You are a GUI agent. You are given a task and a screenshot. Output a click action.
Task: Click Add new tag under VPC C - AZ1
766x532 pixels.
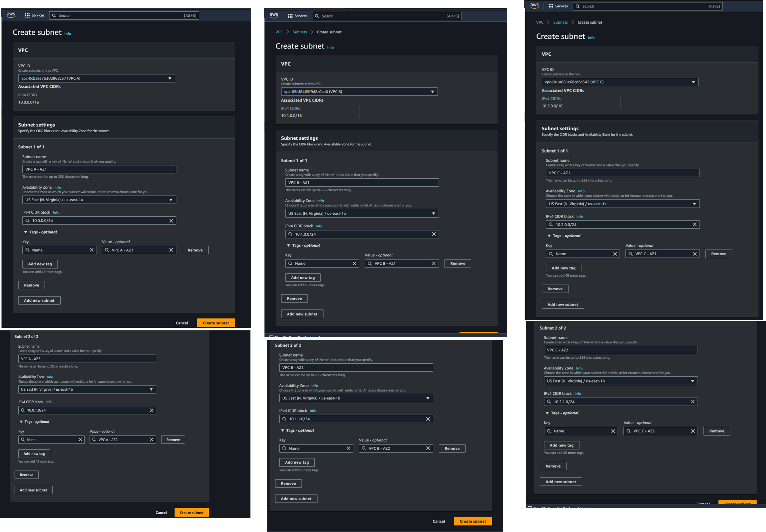[x=563, y=268]
